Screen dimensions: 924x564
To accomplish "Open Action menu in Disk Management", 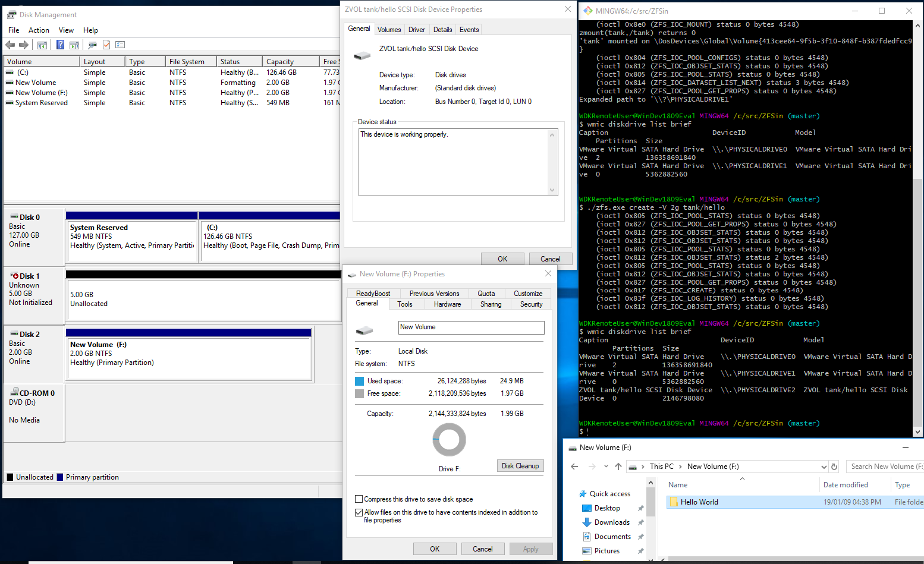I will tap(39, 30).
